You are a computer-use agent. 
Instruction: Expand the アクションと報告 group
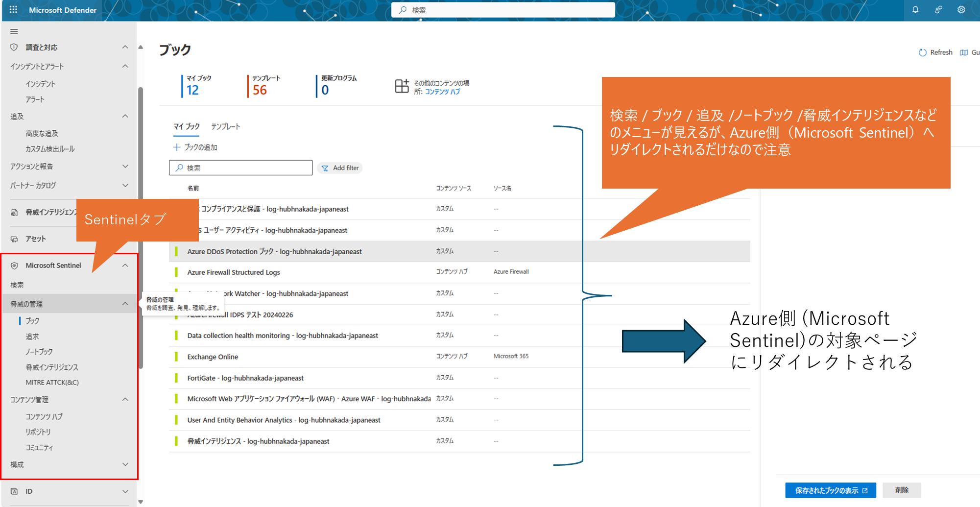125,167
